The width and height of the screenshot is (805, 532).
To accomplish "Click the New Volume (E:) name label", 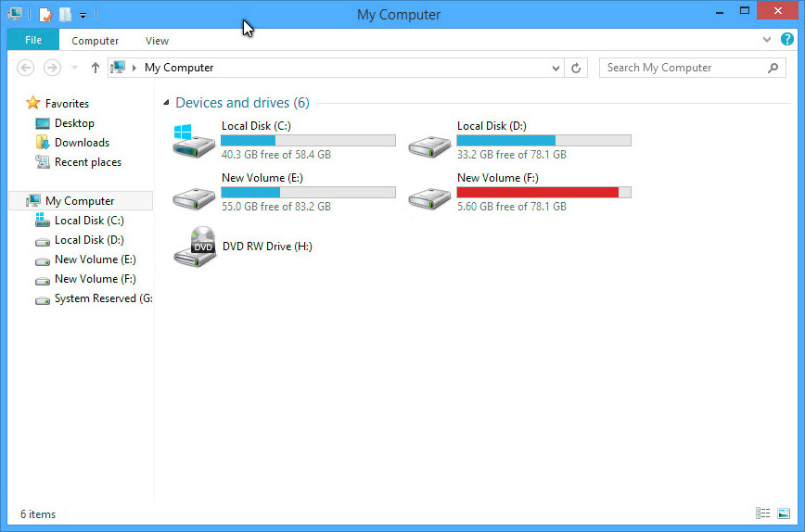I will click(x=262, y=178).
